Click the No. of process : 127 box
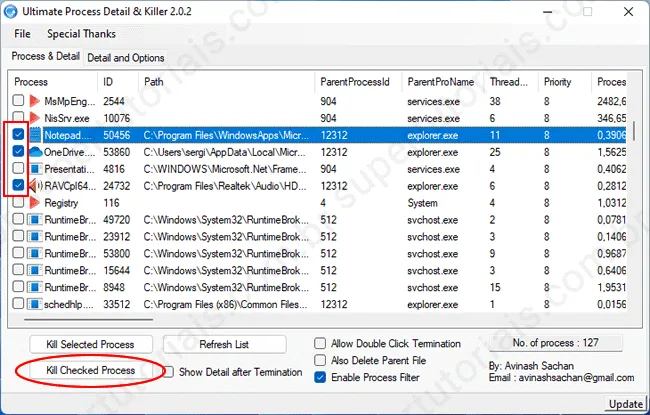Screen dimensions: 650x415 556,343
